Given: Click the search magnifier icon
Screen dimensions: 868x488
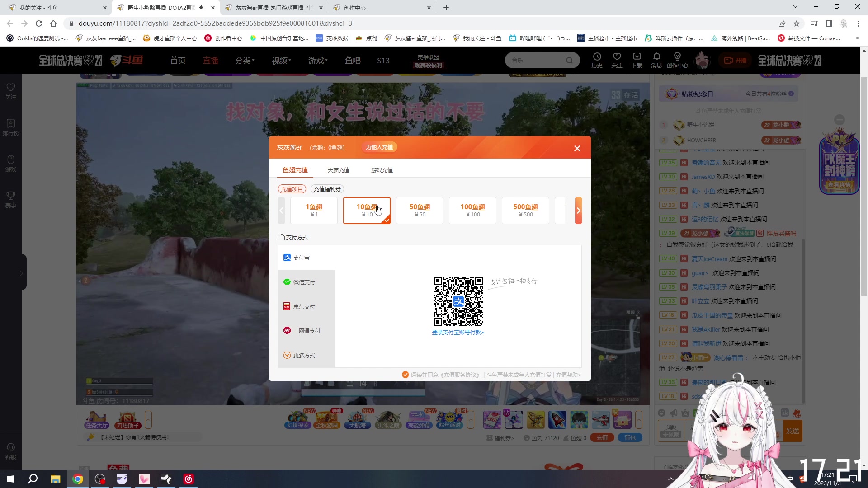Looking at the screenshot, I should (x=569, y=60).
